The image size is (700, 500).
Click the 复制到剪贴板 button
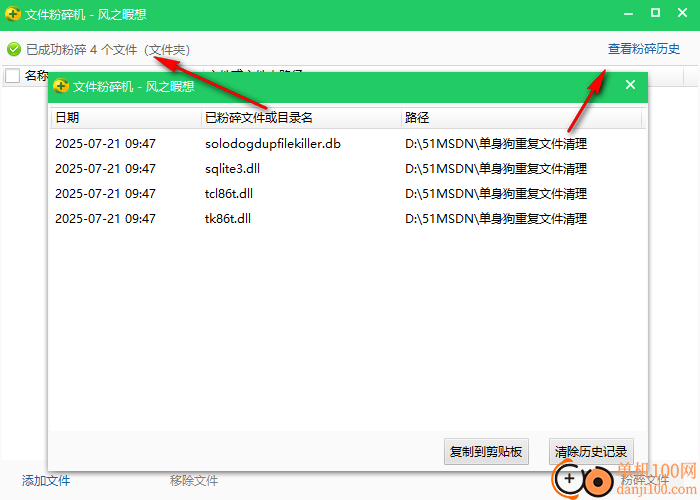[486, 451]
